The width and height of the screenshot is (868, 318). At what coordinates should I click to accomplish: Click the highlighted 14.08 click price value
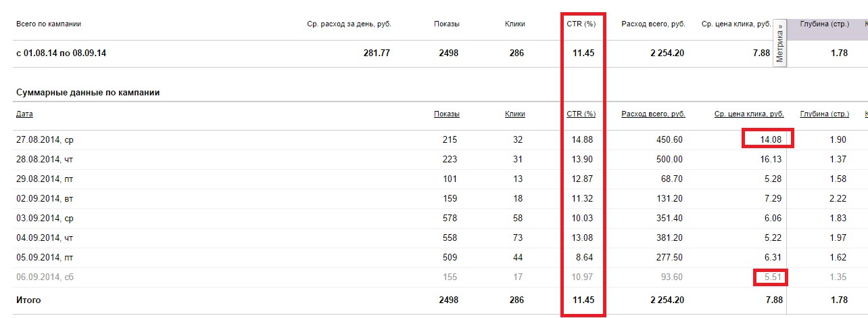[770, 140]
